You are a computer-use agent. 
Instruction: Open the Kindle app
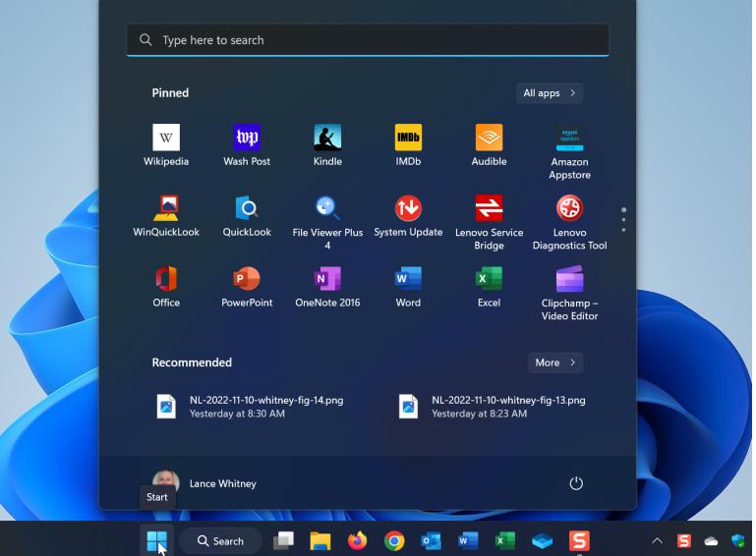tap(327, 144)
